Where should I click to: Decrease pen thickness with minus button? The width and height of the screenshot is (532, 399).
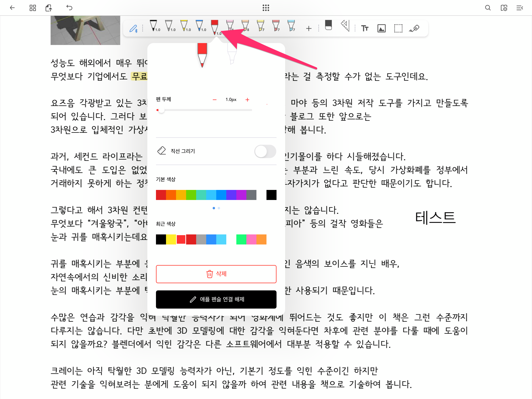pos(215,100)
